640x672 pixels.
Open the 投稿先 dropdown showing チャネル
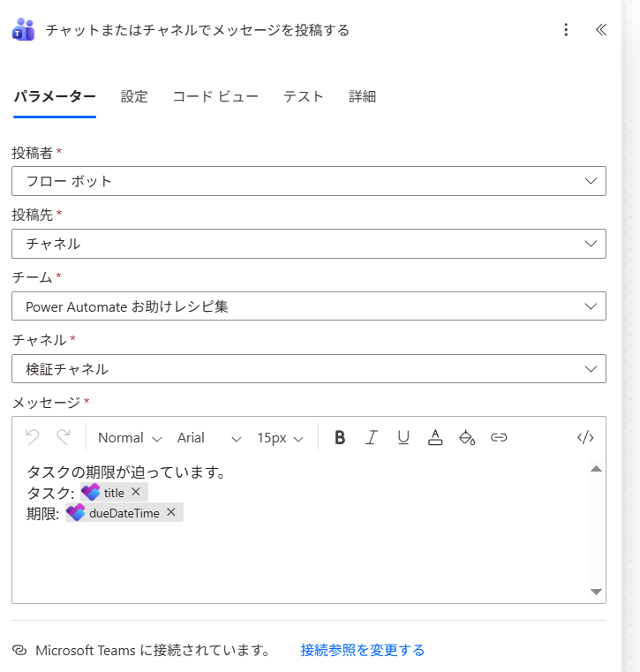pyautogui.click(x=309, y=244)
